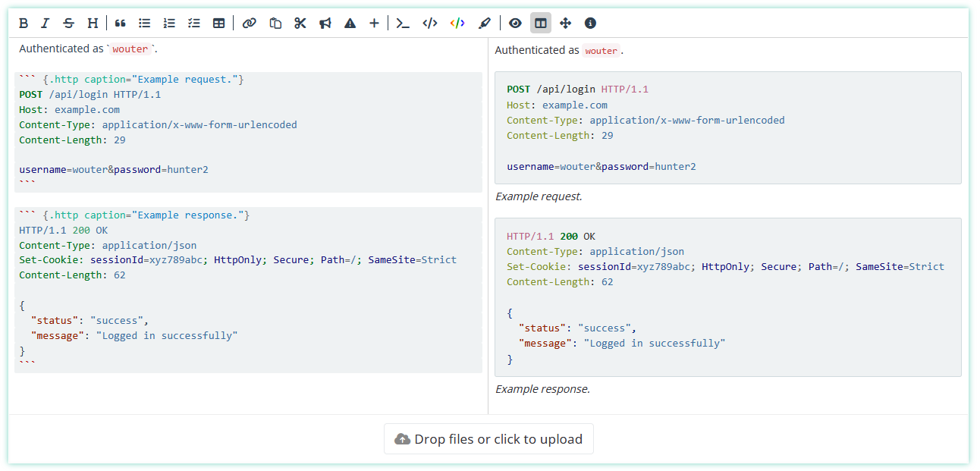Click the caption="Example response." fence line
Image resolution: width=980 pixels, height=471 pixels.
(134, 215)
